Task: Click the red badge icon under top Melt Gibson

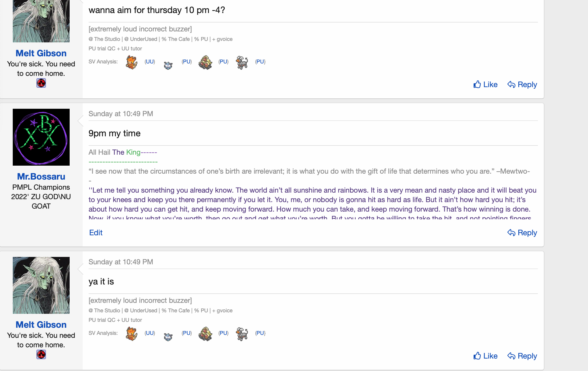Action: point(41,83)
